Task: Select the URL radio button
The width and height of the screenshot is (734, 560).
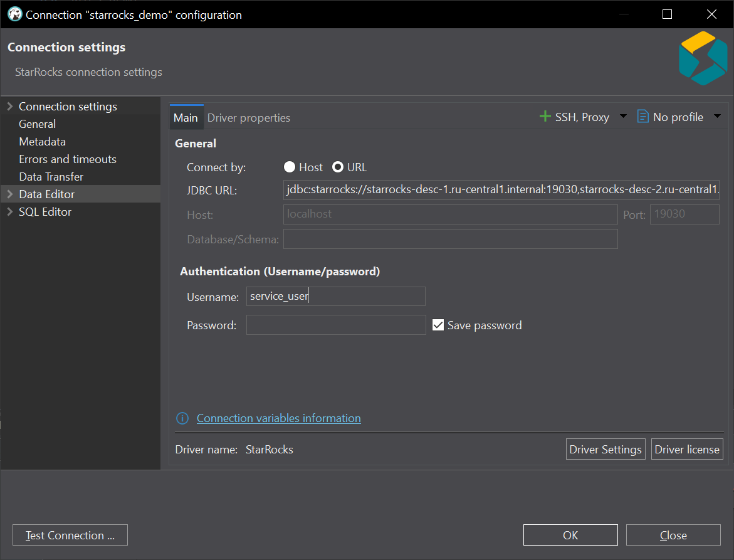Action: (x=337, y=167)
